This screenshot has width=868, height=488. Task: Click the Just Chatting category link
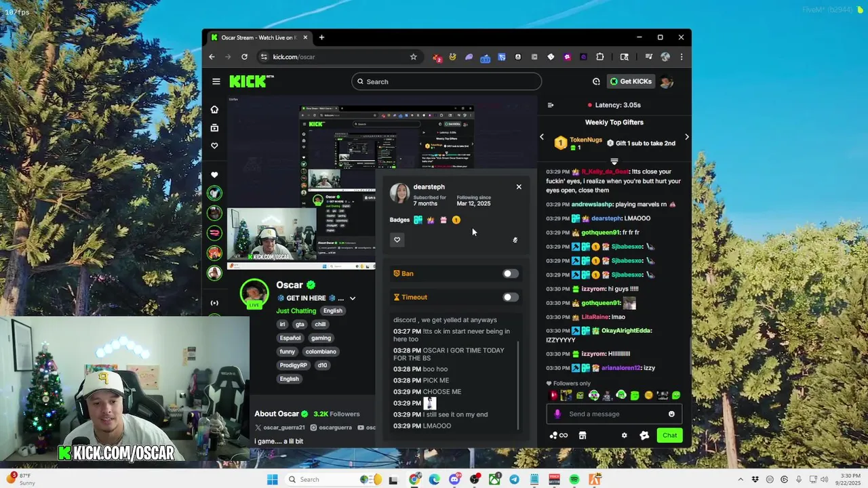tap(296, 310)
